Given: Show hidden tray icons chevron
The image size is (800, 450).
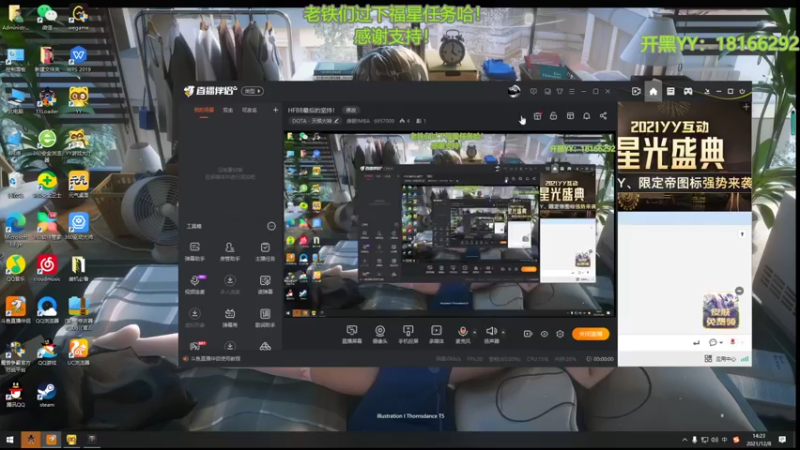Looking at the screenshot, I should [x=684, y=439].
